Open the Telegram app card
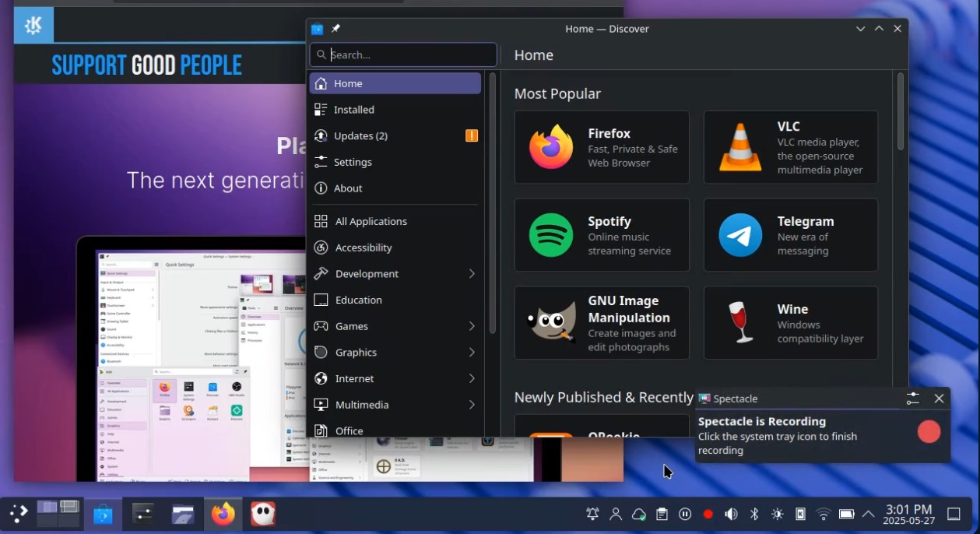Viewport: 980px width, 534px height. click(x=789, y=234)
